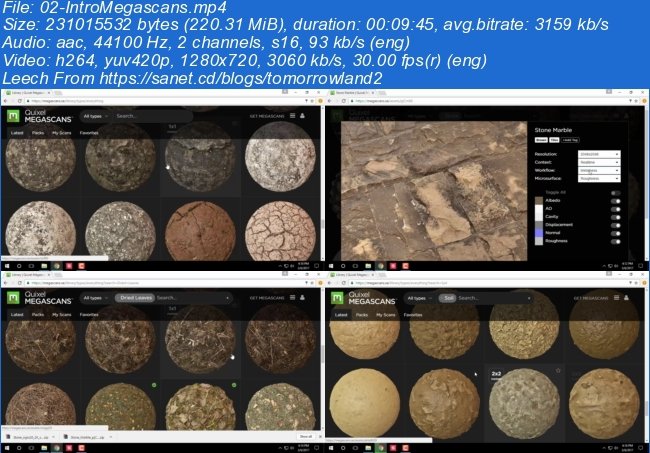Click red app icon in Stone Marble taskbar
Image resolution: width=650 pixels, height=453 pixels.
coord(393,266)
